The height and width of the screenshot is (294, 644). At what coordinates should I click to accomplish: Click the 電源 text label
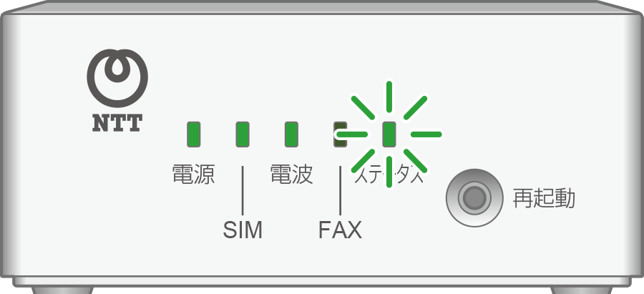pyautogui.click(x=193, y=175)
